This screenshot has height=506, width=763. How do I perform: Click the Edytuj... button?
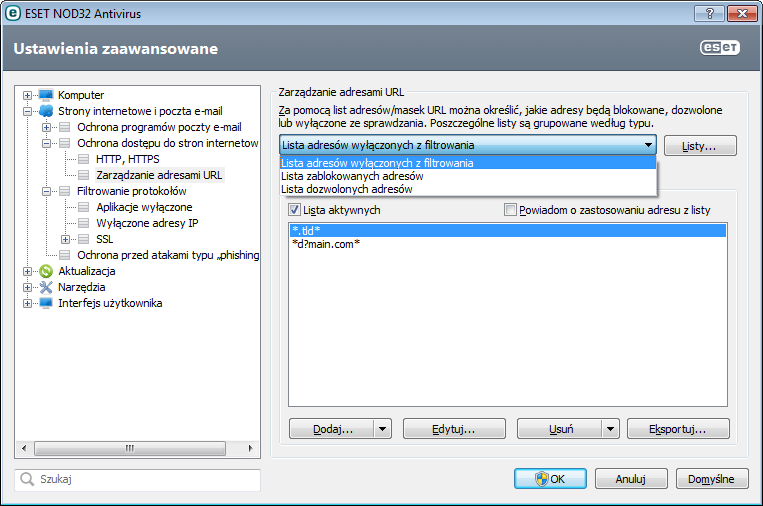click(x=454, y=429)
